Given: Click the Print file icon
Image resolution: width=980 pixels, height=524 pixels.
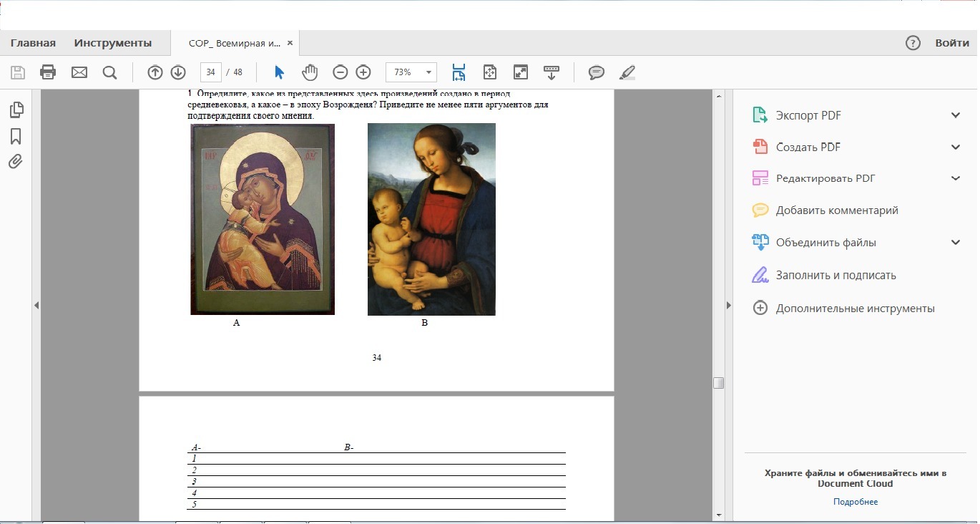Looking at the screenshot, I should coord(48,72).
